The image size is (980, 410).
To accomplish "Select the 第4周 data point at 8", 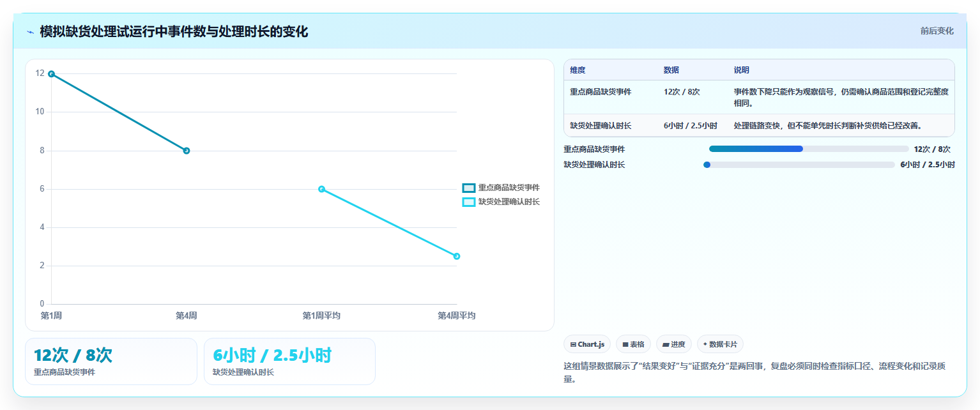I will (187, 151).
